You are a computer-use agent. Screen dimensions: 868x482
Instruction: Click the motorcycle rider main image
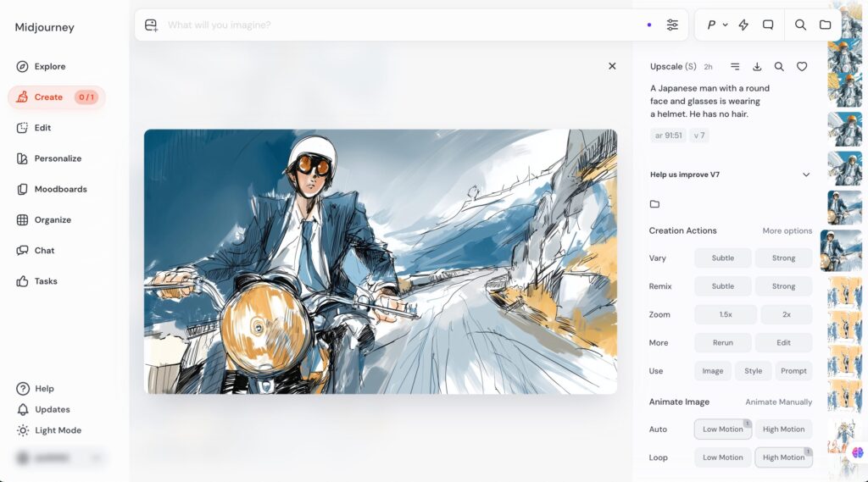click(380, 261)
